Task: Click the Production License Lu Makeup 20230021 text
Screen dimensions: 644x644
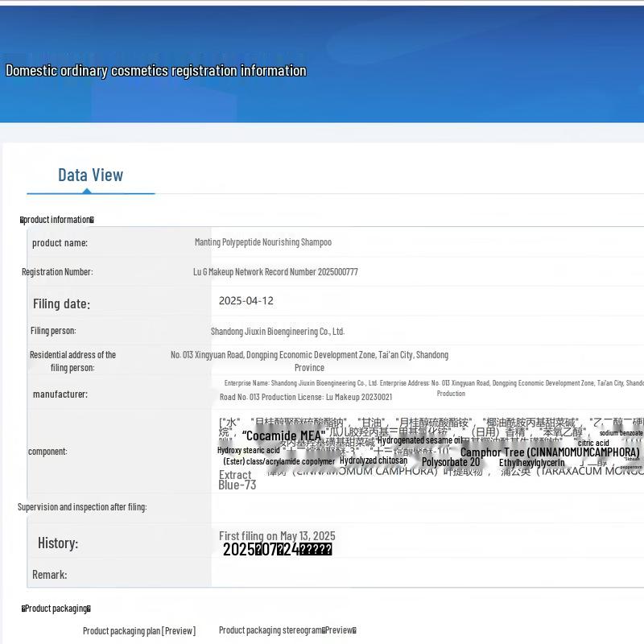Action: click(306, 397)
